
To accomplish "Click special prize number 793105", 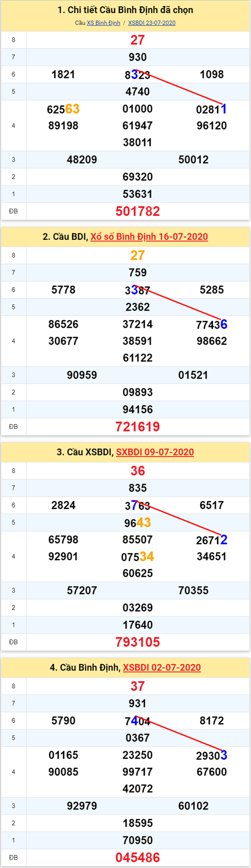I will tap(138, 642).
